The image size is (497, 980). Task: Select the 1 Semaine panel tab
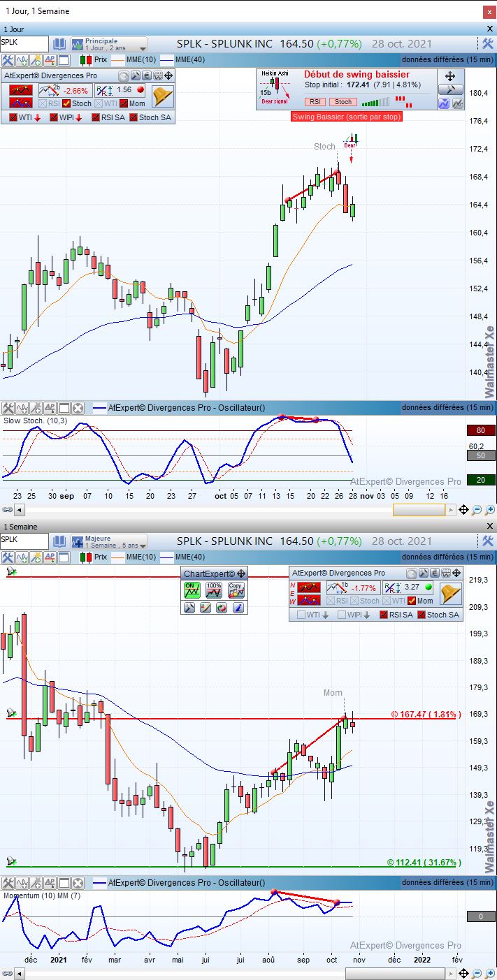21,527
